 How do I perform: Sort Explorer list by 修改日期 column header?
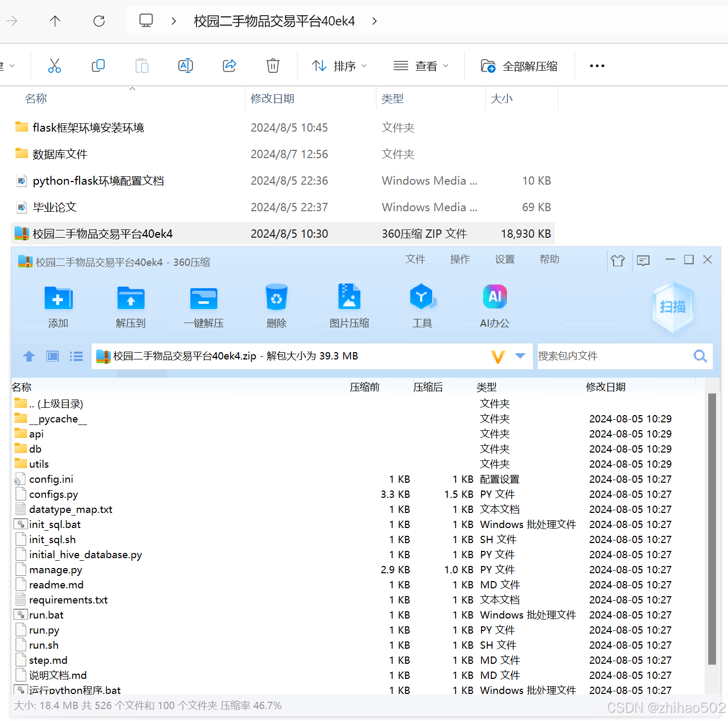[x=272, y=98]
